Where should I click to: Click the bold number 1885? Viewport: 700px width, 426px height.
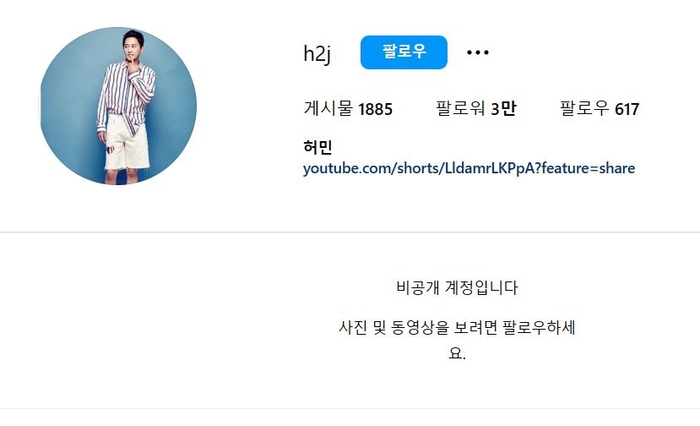click(x=375, y=109)
